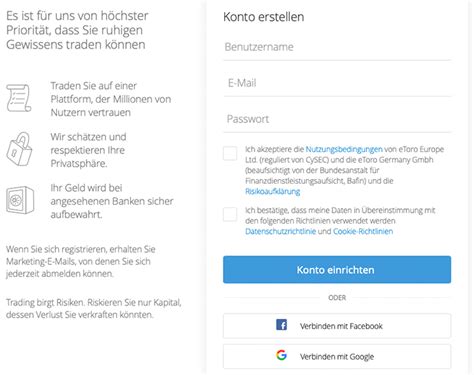Tick the data confirmation checkbox
Screen dimensions: 474x375
(230, 214)
